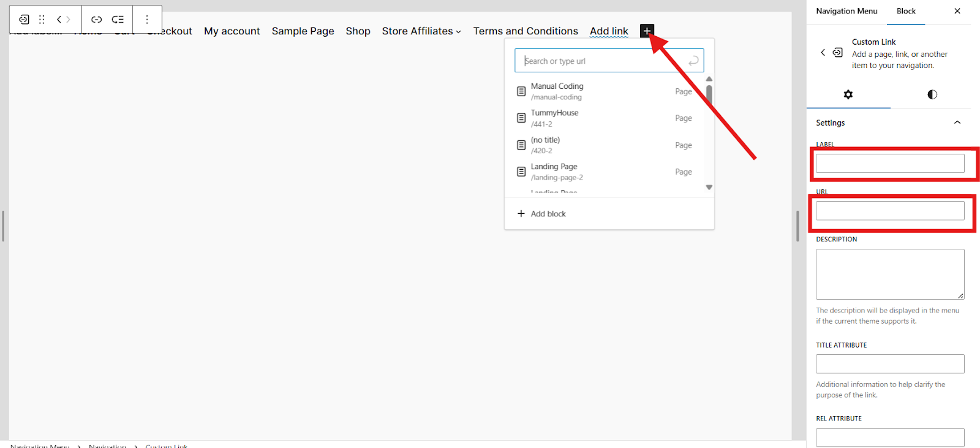Click the Navigation breadcrumb at the bottom
This screenshot has height=448, width=980.
click(107, 446)
